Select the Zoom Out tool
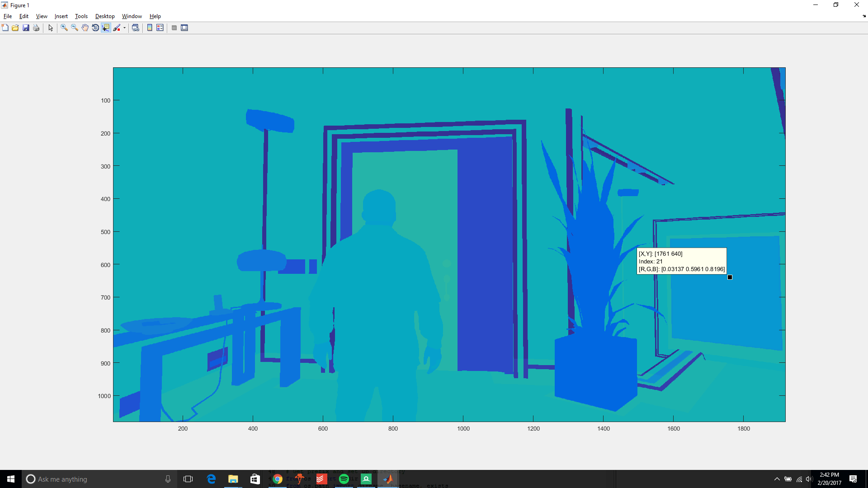 pos(74,28)
